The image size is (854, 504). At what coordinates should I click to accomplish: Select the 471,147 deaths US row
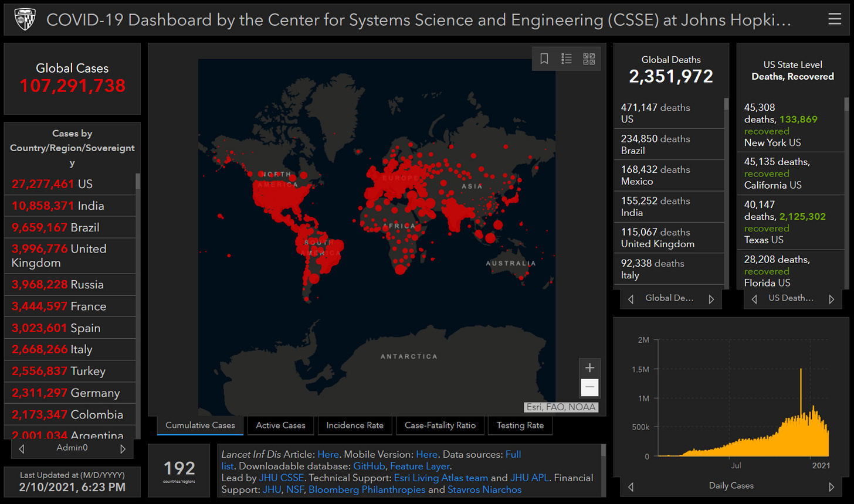coord(669,113)
